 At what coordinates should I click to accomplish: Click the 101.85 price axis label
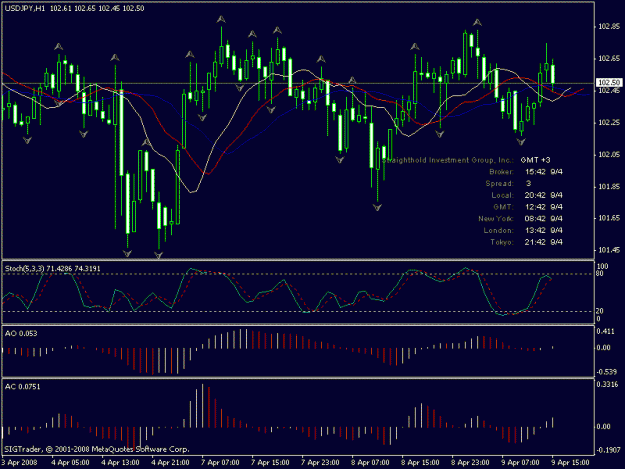pos(609,186)
